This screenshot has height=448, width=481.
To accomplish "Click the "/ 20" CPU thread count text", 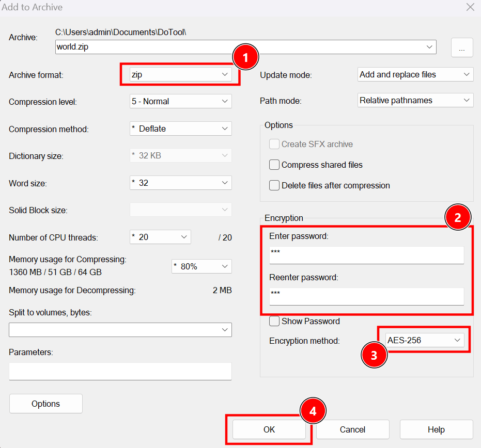I will (225, 237).
